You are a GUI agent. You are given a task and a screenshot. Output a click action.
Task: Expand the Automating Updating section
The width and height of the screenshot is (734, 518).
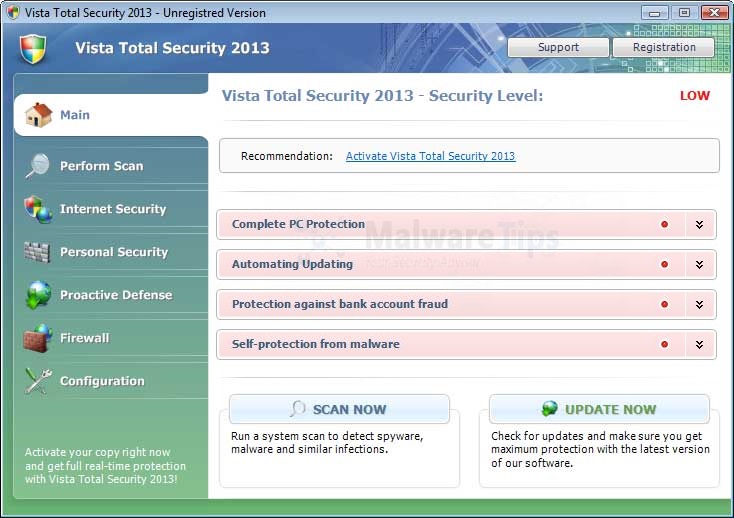click(x=700, y=264)
